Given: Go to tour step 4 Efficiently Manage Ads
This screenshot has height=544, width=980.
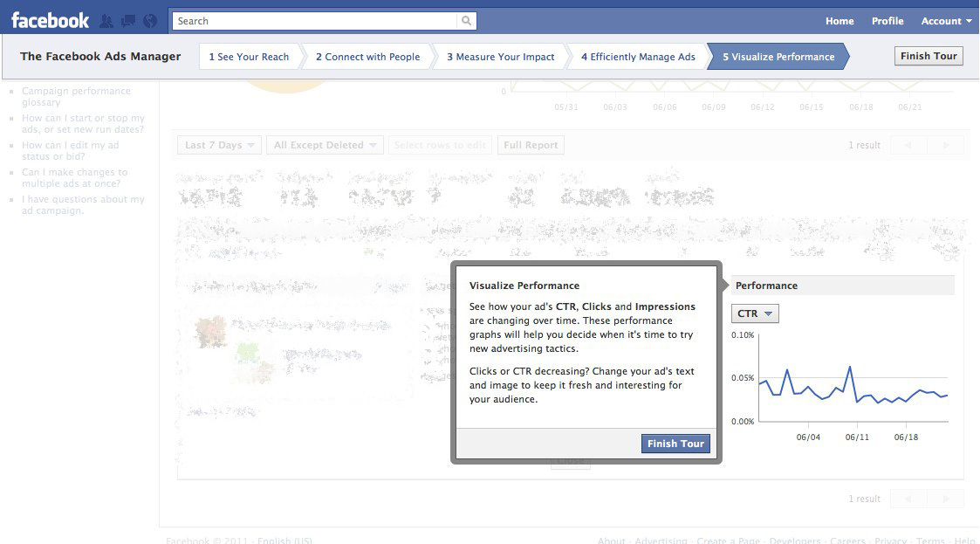Looking at the screenshot, I should click(x=638, y=56).
